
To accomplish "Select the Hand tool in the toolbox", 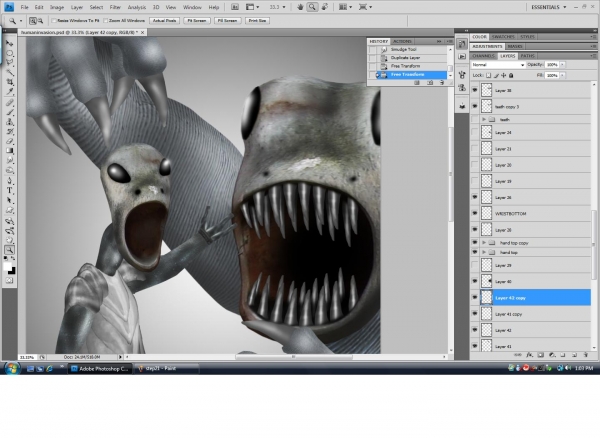I will tap(10, 240).
